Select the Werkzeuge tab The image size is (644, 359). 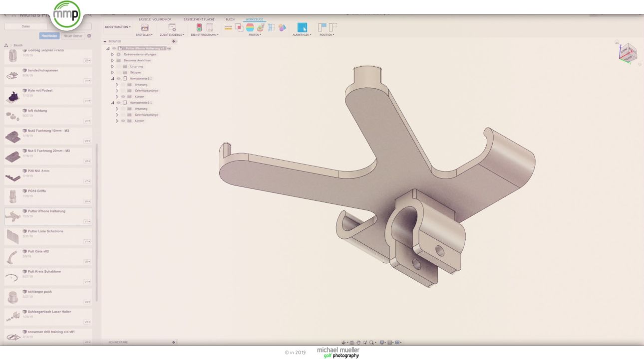point(255,19)
